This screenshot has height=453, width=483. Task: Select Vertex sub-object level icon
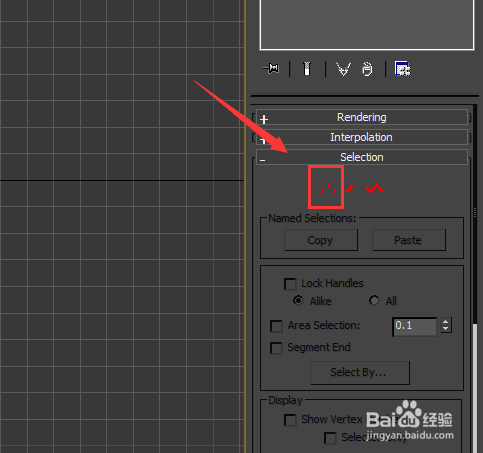tap(326, 189)
